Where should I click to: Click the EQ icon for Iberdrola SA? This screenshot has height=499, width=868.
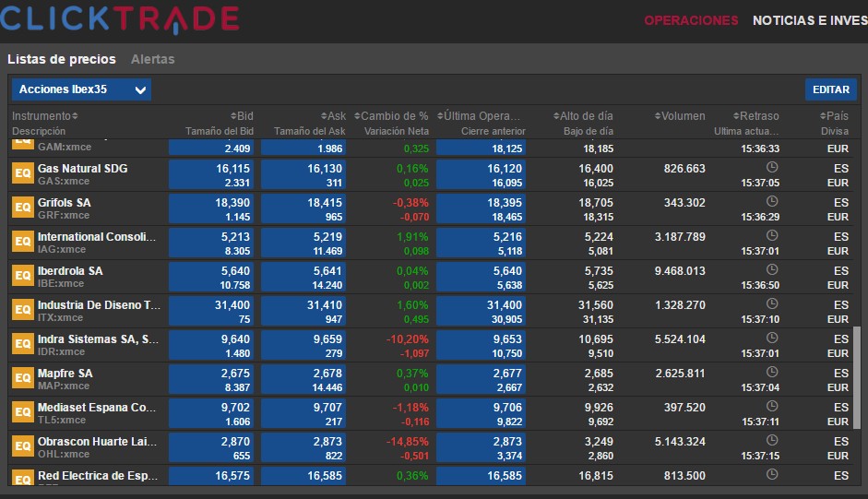pyautogui.click(x=23, y=276)
